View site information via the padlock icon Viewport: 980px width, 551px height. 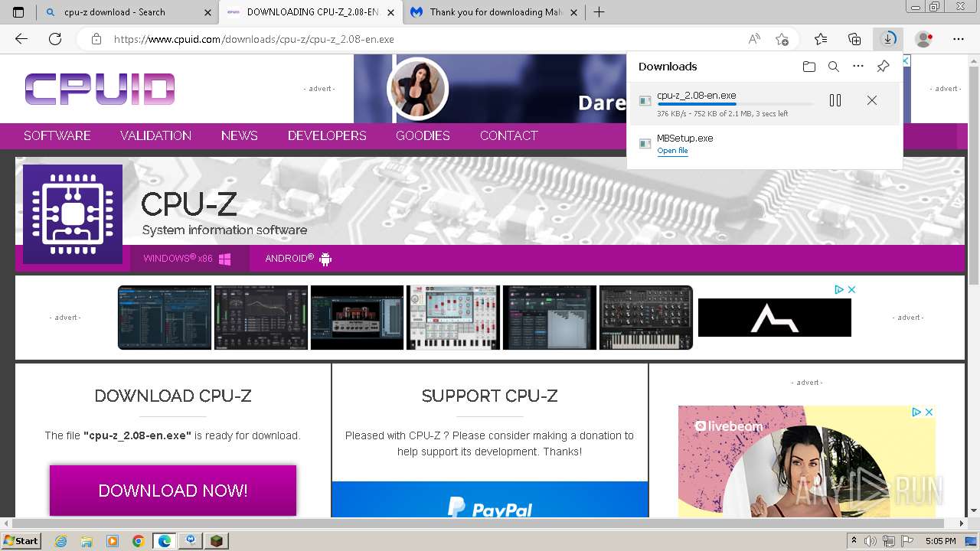coord(96,39)
